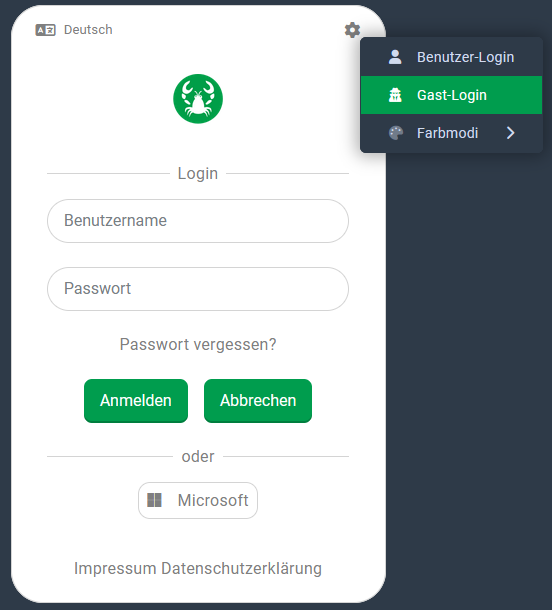
Task: Open the Deutsch language selector
Action: tap(74, 30)
